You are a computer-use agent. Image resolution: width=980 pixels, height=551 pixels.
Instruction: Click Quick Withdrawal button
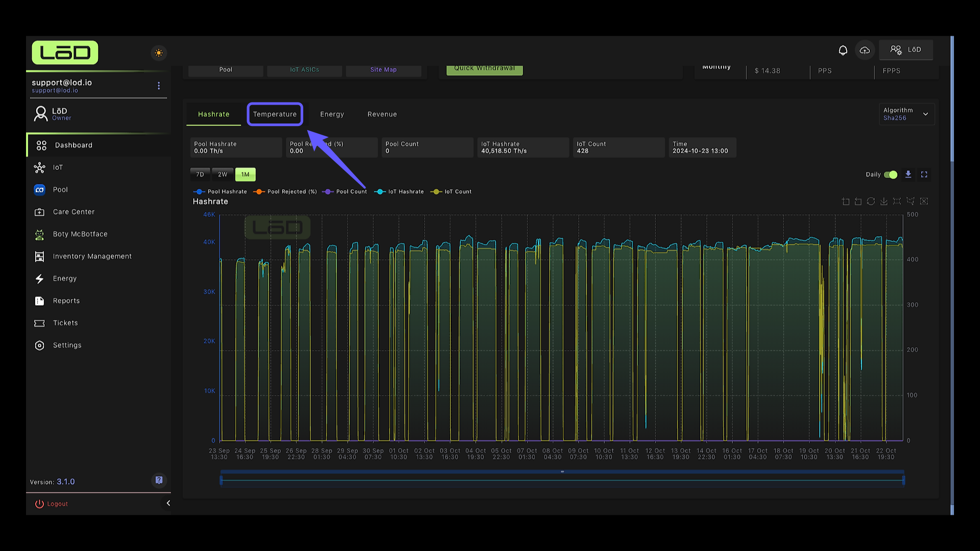(x=484, y=69)
